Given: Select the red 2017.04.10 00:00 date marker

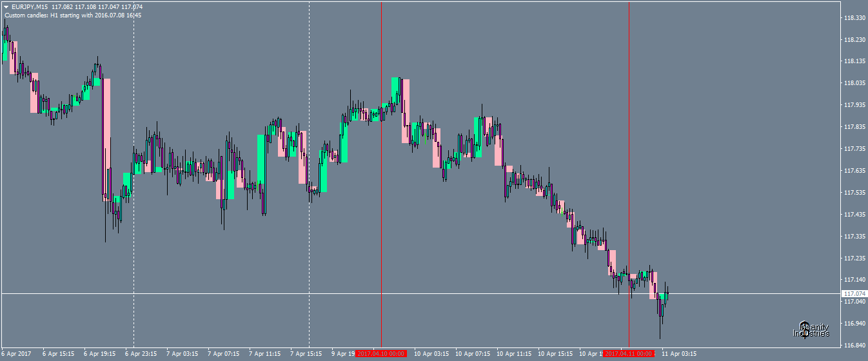Looking at the screenshot, I should pyautogui.click(x=380, y=354).
